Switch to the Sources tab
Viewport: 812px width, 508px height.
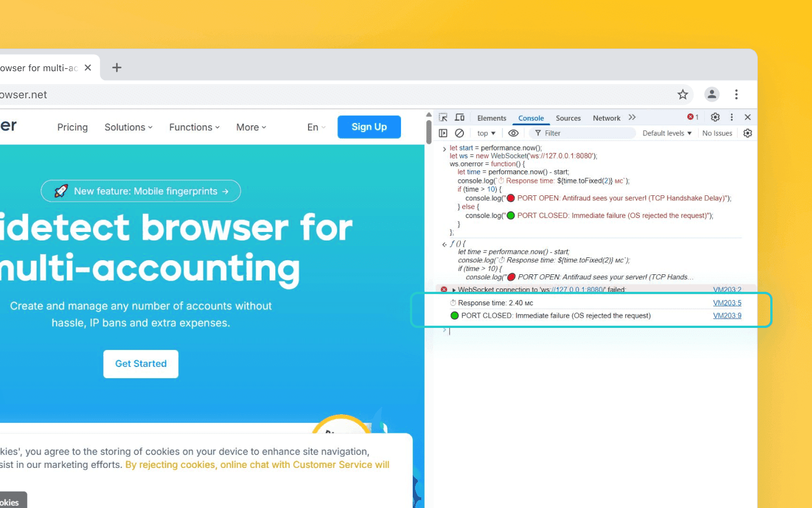point(568,118)
